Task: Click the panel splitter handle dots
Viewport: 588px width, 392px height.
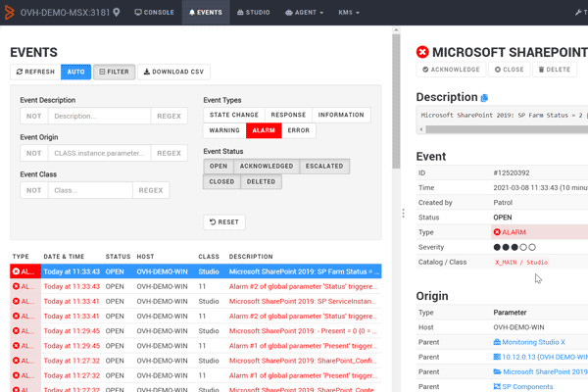Action: coord(403,213)
